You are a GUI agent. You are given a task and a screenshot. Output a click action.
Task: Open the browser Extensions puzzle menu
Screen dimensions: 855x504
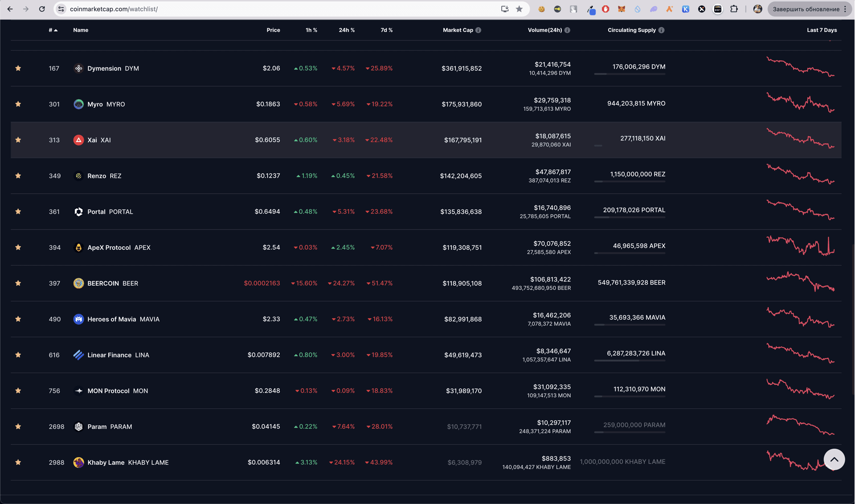coord(734,9)
